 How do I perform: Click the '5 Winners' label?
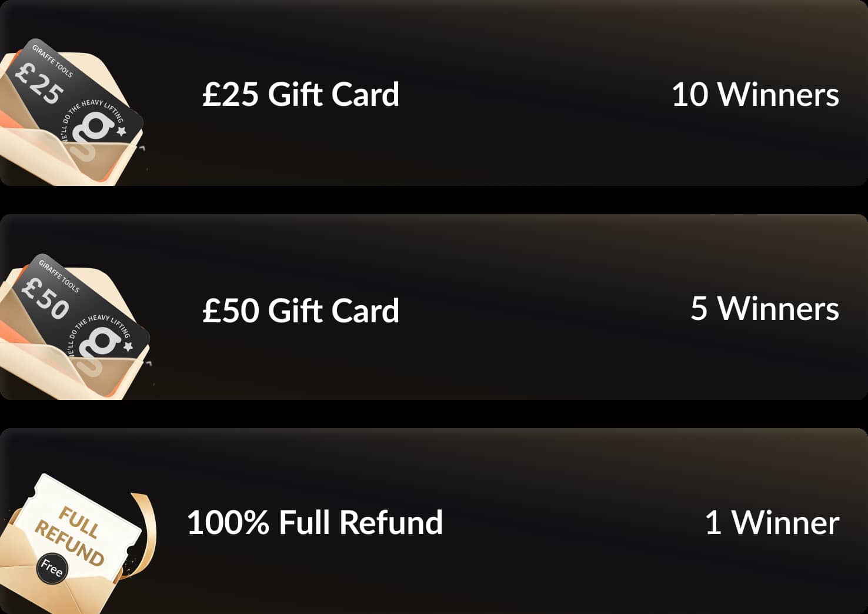pos(764,308)
